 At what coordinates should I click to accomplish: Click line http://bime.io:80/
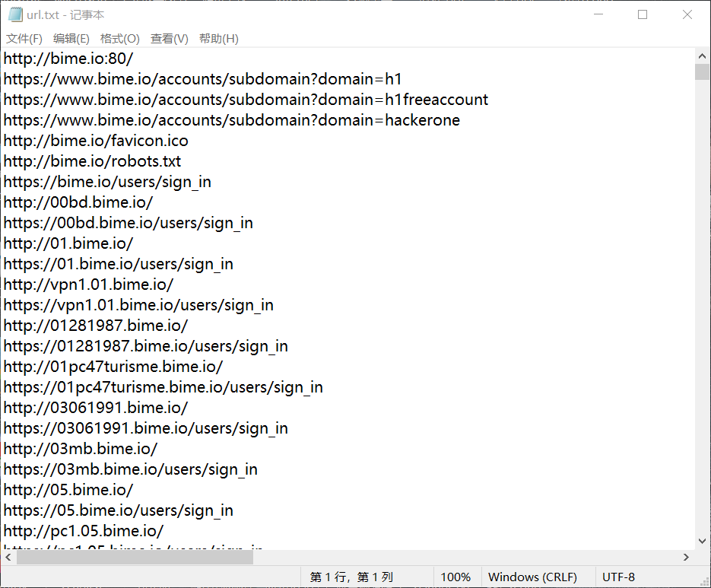coord(68,59)
